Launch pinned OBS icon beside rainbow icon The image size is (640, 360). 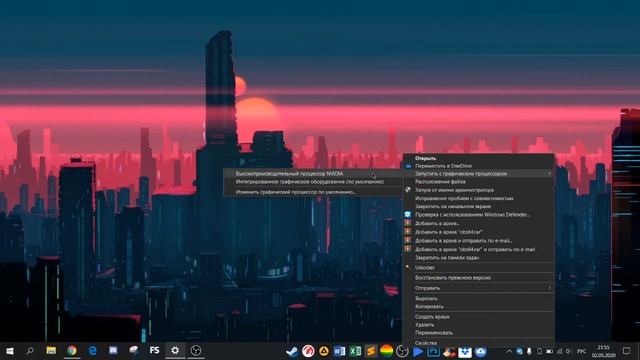(402, 351)
